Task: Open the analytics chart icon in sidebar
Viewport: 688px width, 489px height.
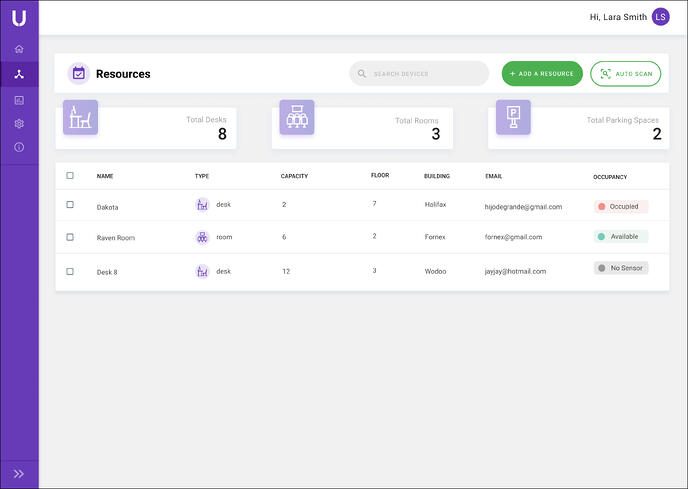Action: (19, 99)
